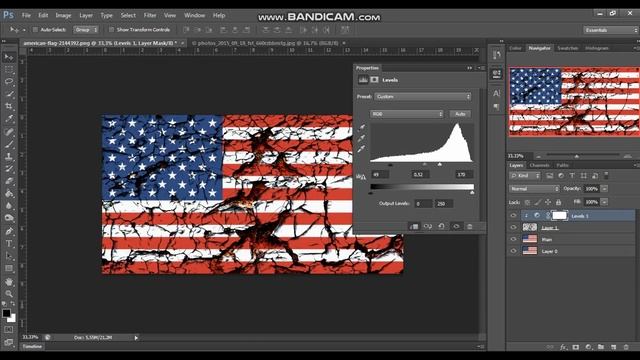Click the Navigator zoom slider handle
Screen dimensions: 640x360
click(576, 156)
